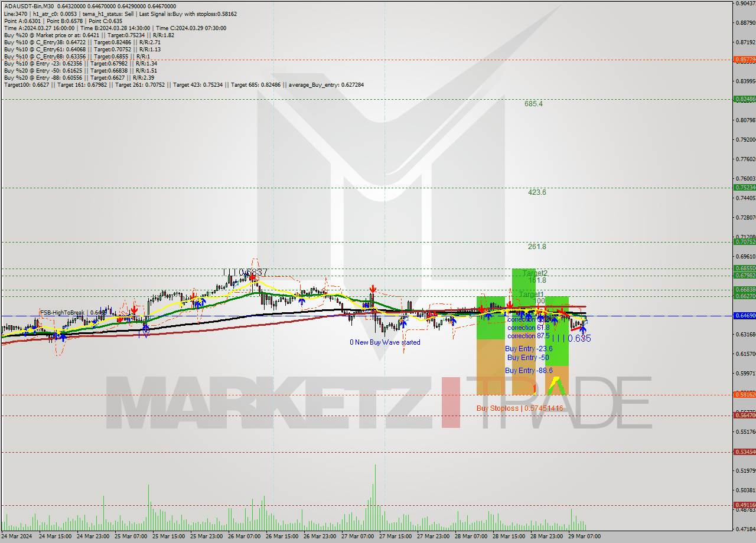
Task: Click the red 0.85779 price tag
Action: coord(745,60)
